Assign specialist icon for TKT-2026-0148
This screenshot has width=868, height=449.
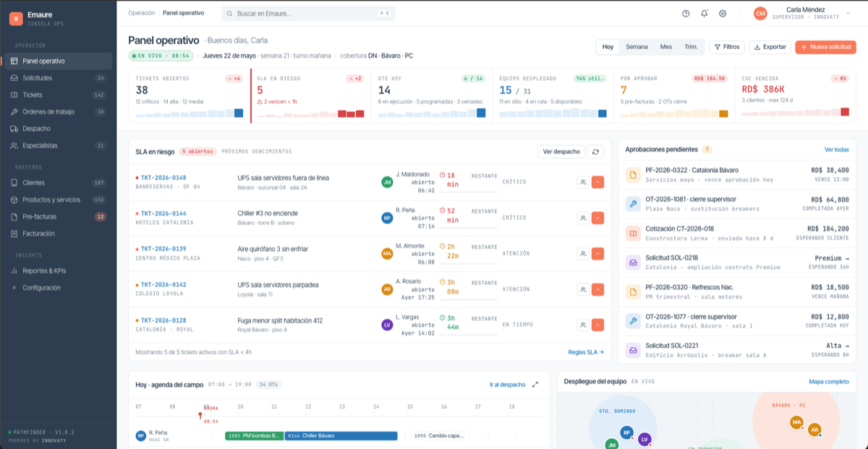[x=582, y=182]
